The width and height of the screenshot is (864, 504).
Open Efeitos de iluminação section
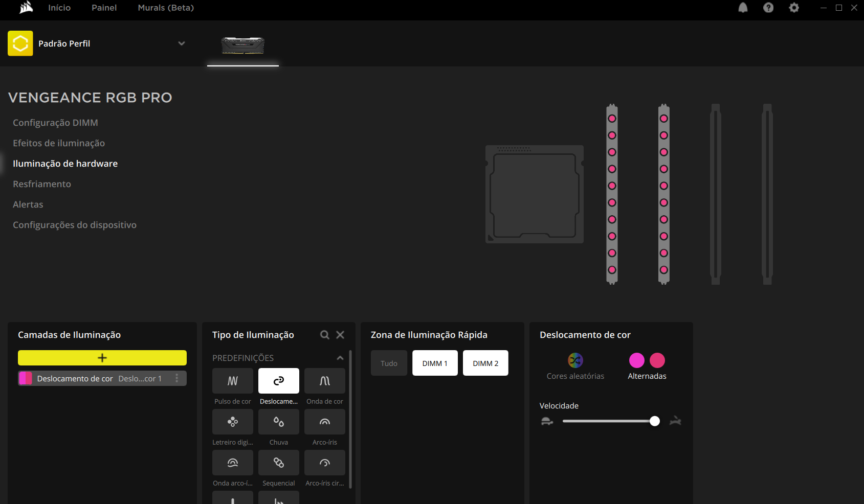(59, 143)
